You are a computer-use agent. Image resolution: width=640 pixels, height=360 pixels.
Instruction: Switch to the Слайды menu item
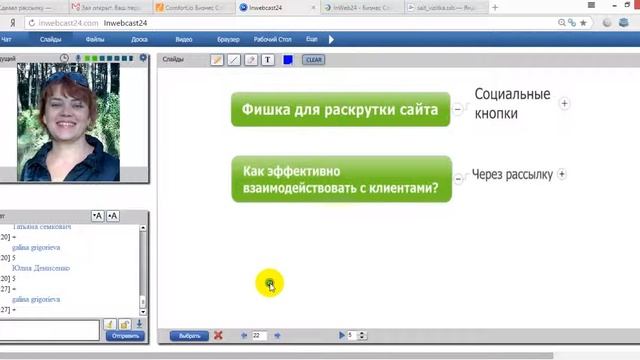[51, 40]
